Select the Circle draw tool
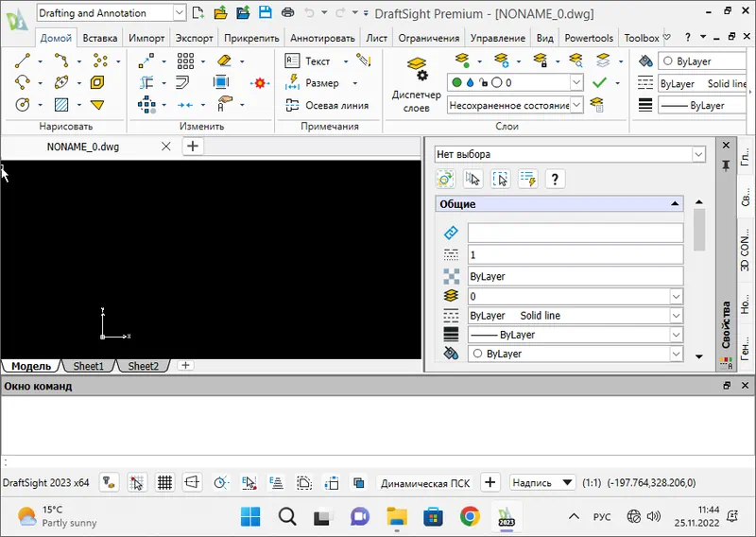 pos(23,104)
